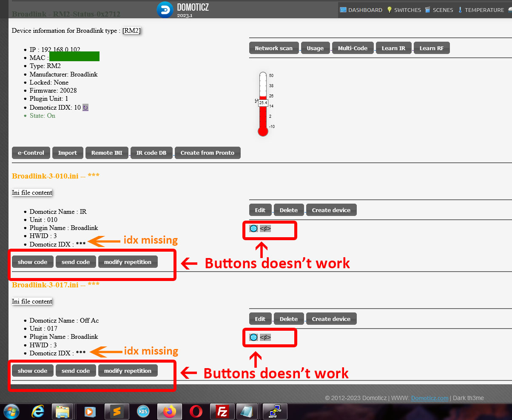Open the Temperature menu item
The image size is (512, 420).
tap(481, 10)
